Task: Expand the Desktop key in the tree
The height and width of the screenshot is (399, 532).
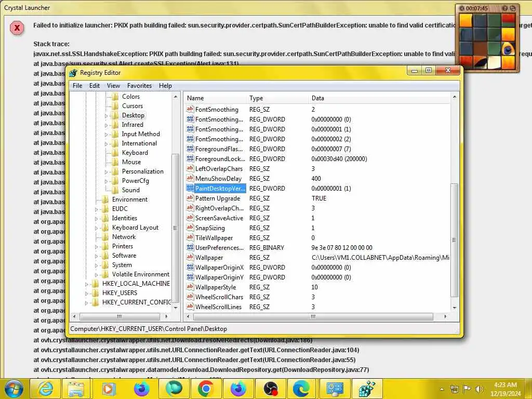Action: pyautogui.click(x=106, y=116)
